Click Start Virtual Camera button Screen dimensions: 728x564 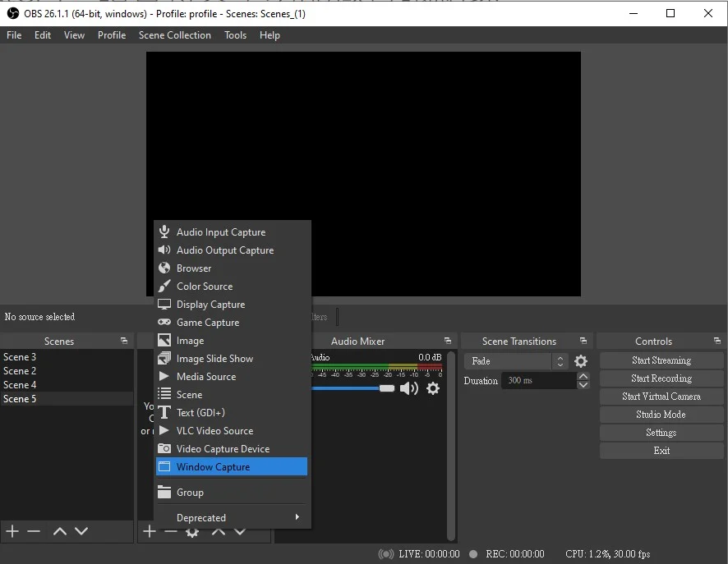[661, 397]
